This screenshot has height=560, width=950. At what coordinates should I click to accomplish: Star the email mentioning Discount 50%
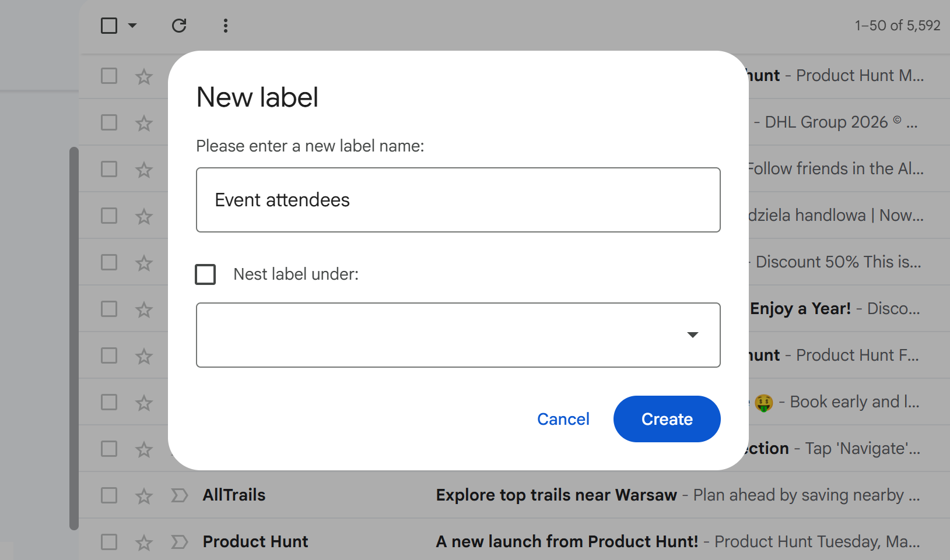(x=143, y=263)
